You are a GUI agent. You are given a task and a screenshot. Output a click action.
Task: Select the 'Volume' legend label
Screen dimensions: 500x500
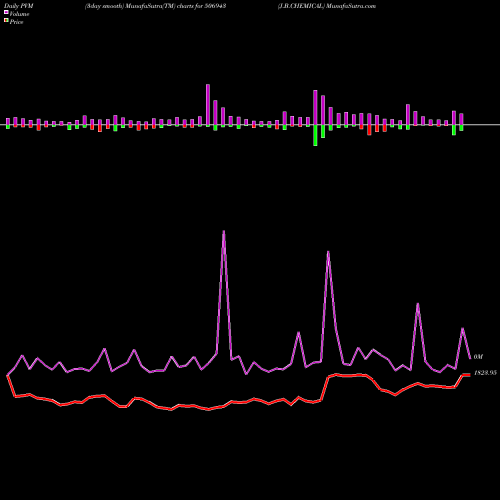pyautogui.click(x=19, y=14)
